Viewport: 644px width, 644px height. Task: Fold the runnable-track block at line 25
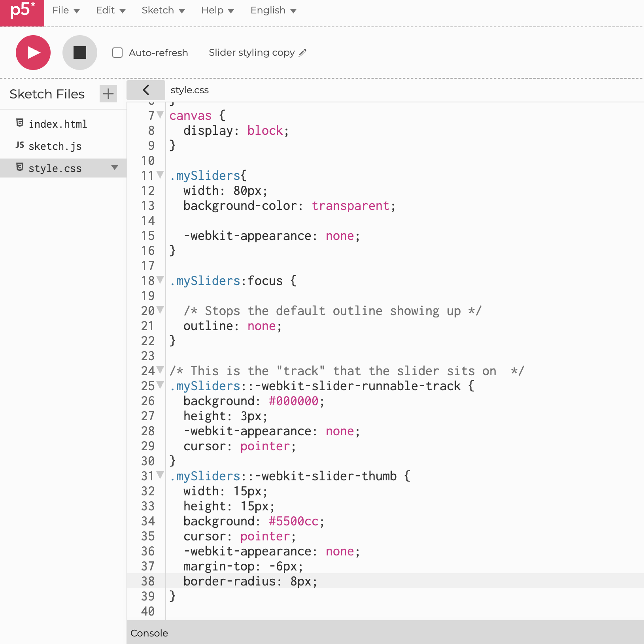[x=160, y=385]
